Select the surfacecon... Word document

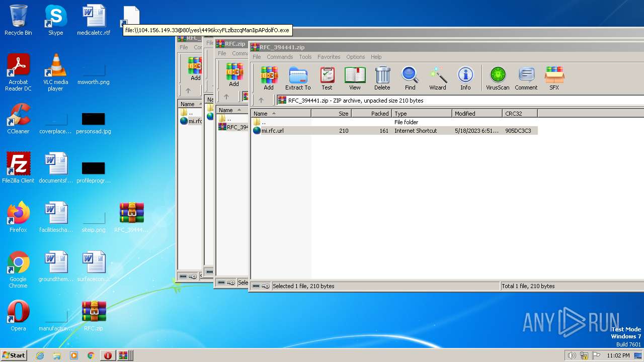point(94,267)
